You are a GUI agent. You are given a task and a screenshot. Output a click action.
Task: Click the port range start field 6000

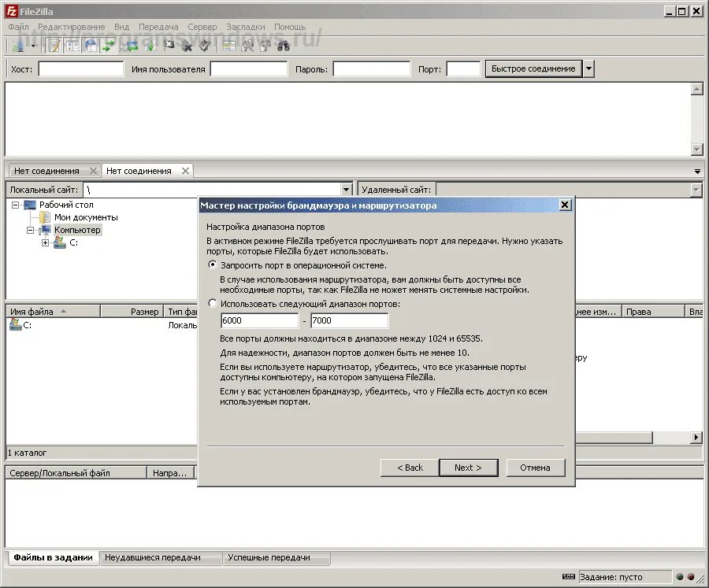point(259,320)
